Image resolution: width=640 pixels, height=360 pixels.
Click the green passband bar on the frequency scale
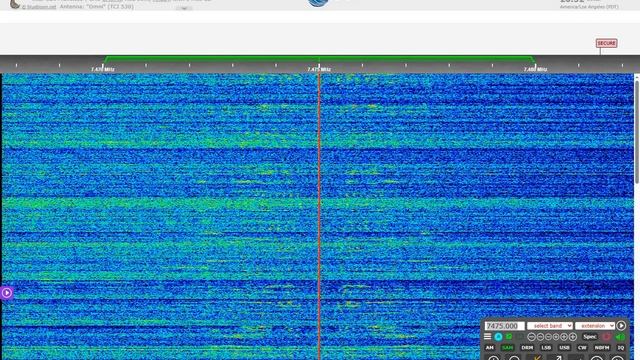coord(319,58)
